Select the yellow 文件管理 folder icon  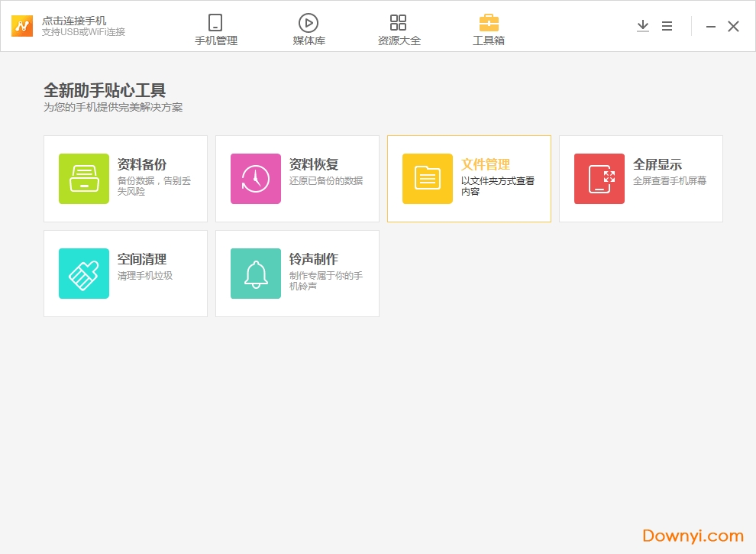click(428, 179)
